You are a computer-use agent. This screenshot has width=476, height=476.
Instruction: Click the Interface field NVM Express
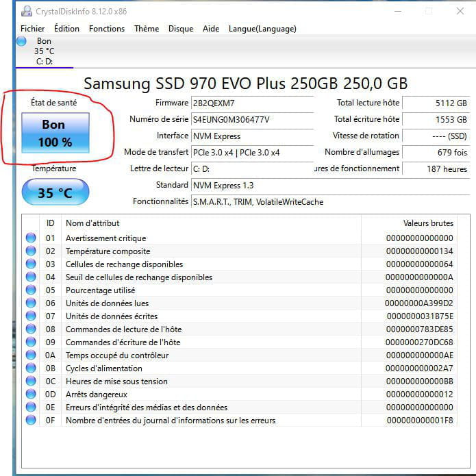pos(252,136)
